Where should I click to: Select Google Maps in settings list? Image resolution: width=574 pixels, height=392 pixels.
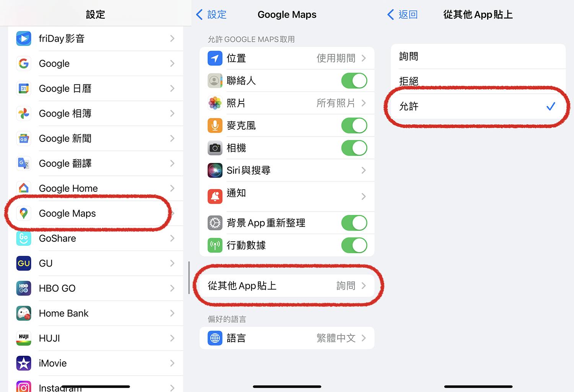point(96,213)
